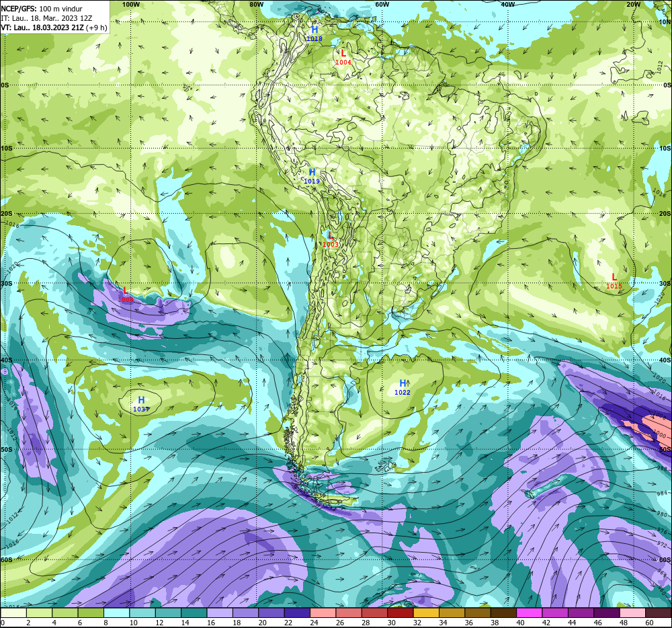Click the legend value 36

pos(469,623)
